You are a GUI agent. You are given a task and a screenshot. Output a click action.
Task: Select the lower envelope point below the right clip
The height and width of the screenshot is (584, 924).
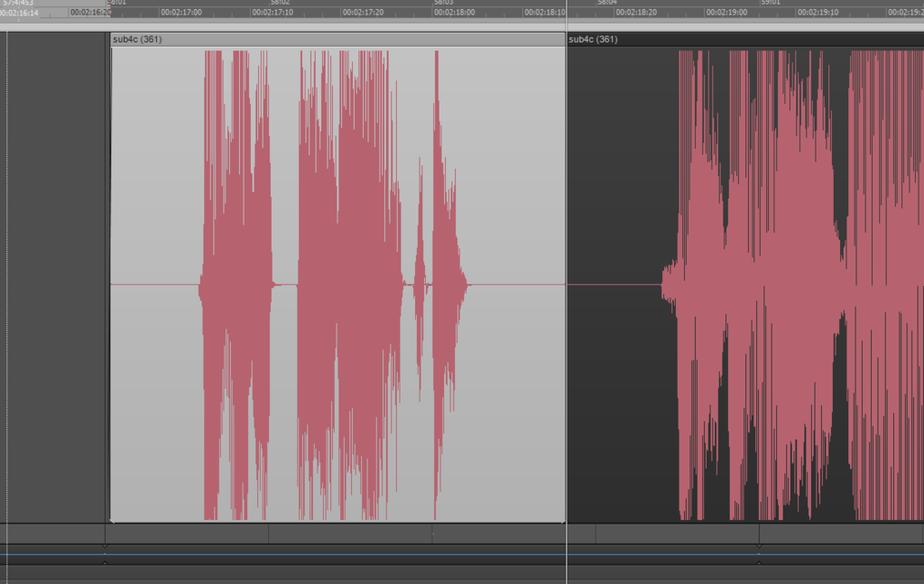click(758, 563)
